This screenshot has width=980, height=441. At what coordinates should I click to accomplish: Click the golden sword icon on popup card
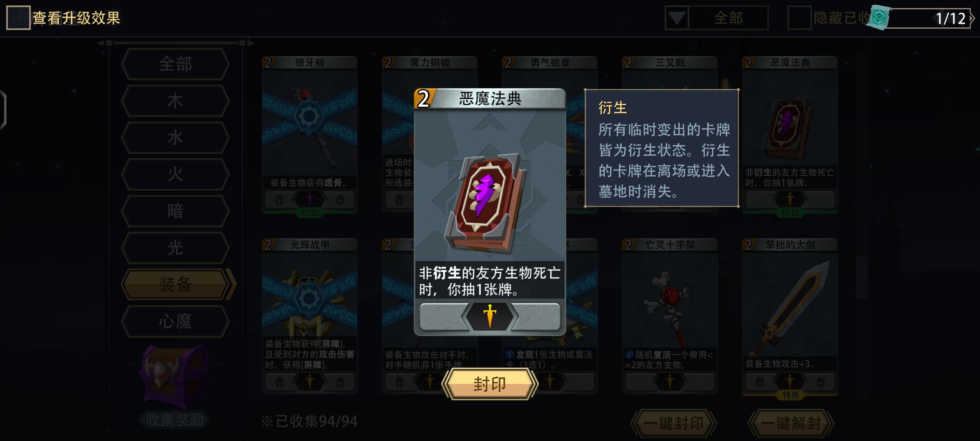[x=490, y=316]
